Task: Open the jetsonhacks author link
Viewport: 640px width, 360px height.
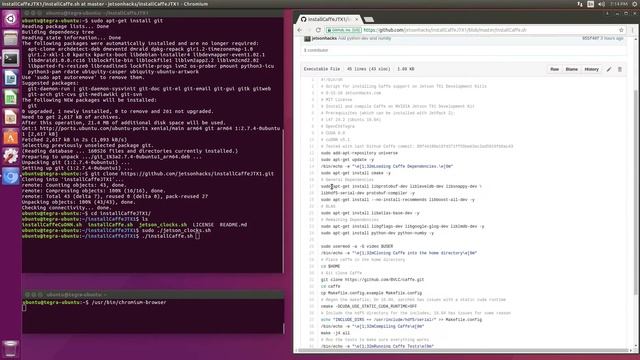Action: tap(324, 38)
